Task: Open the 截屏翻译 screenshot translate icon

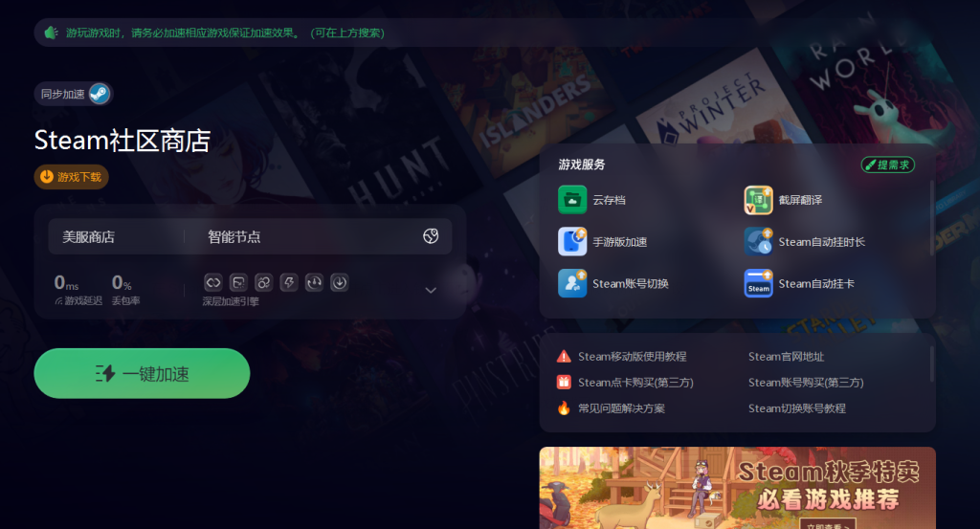Action: [758, 200]
